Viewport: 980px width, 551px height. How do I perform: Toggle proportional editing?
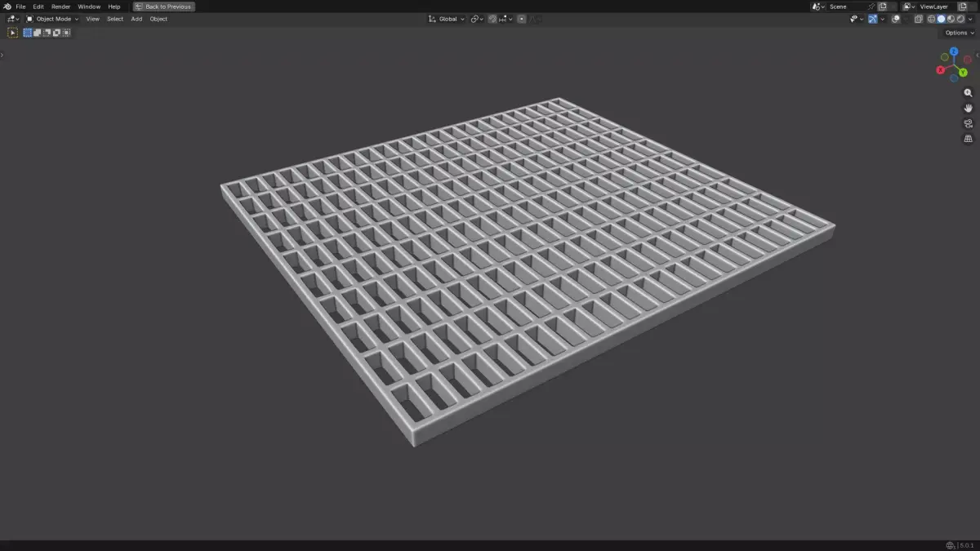coord(521,19)
